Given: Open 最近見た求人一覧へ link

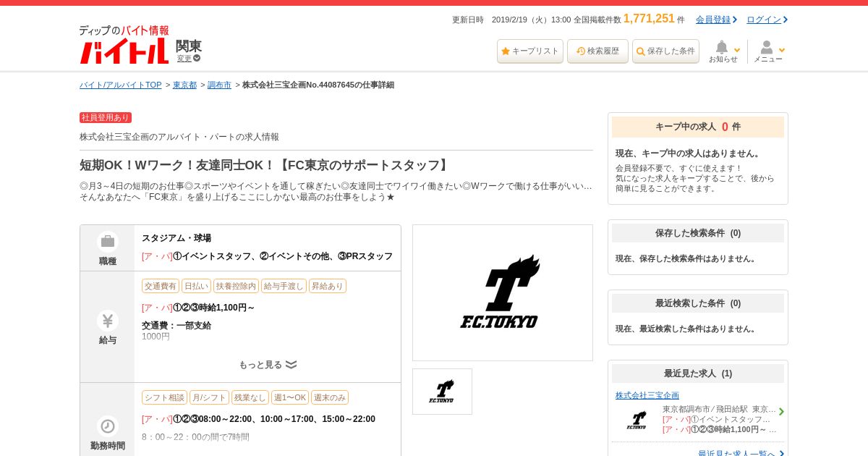Looking at the screenshot, I should [741, 454].
